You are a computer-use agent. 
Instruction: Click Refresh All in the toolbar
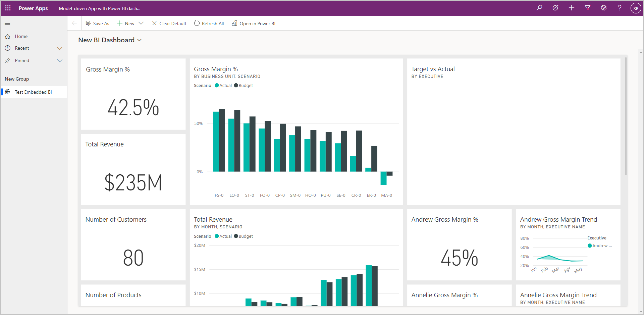click(209, 24)
